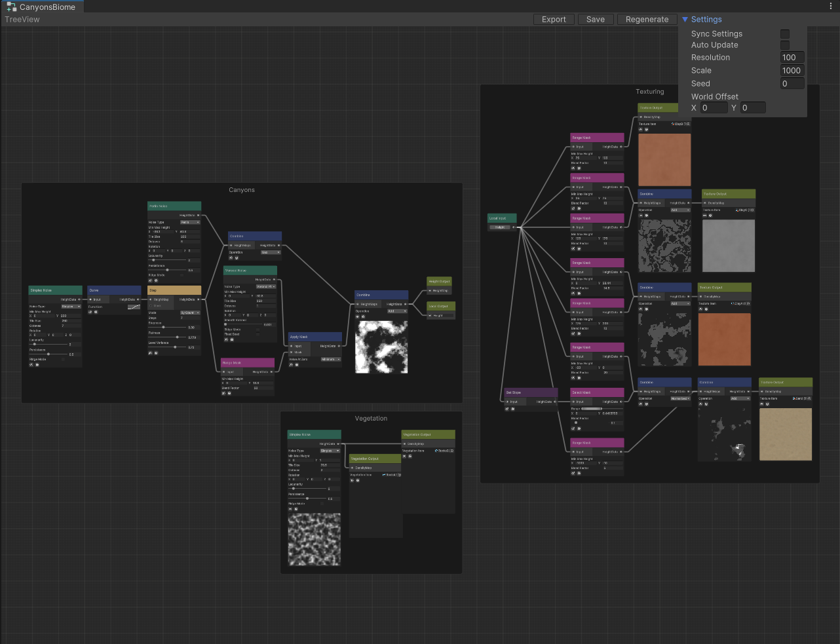Image resolution: width=840 pixels, height=644 pixels.
Task: Click the ClayB texture item icon in the top Texture Output node
Action: coord(673,124)
